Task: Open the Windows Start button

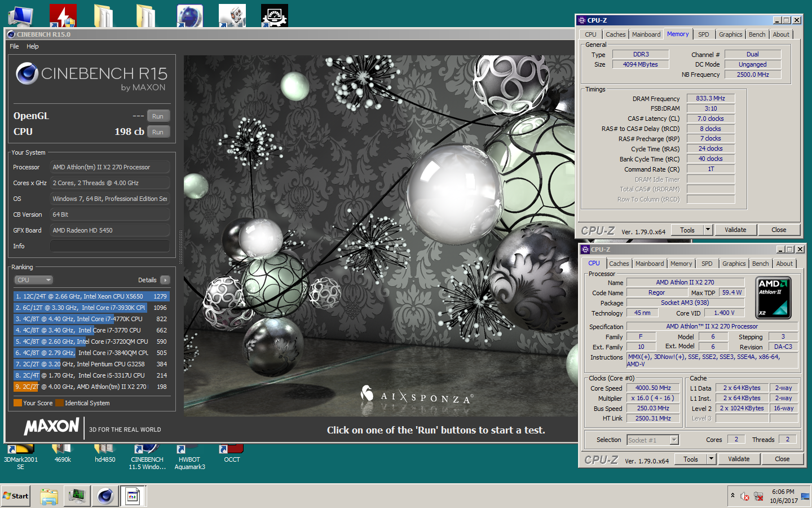Action: point(16,496)
